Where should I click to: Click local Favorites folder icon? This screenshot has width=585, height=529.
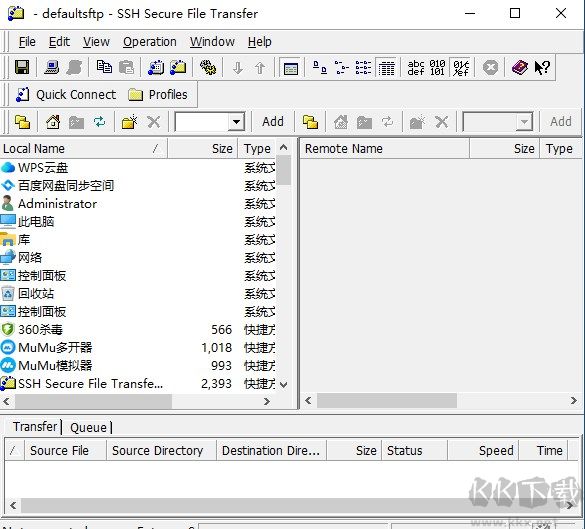point(76,122)
